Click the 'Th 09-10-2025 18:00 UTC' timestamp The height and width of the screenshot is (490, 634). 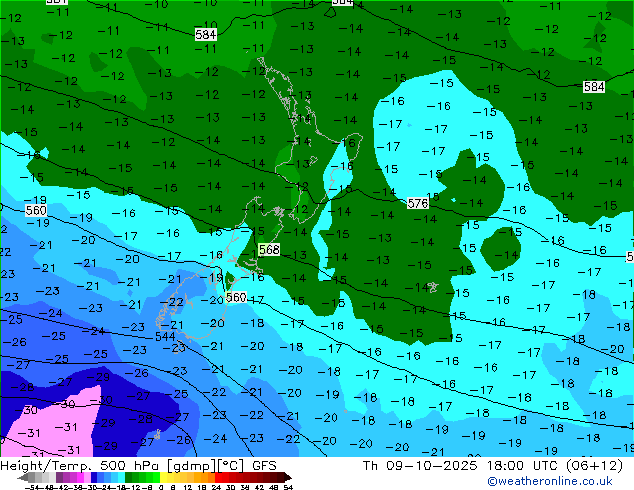459,466
